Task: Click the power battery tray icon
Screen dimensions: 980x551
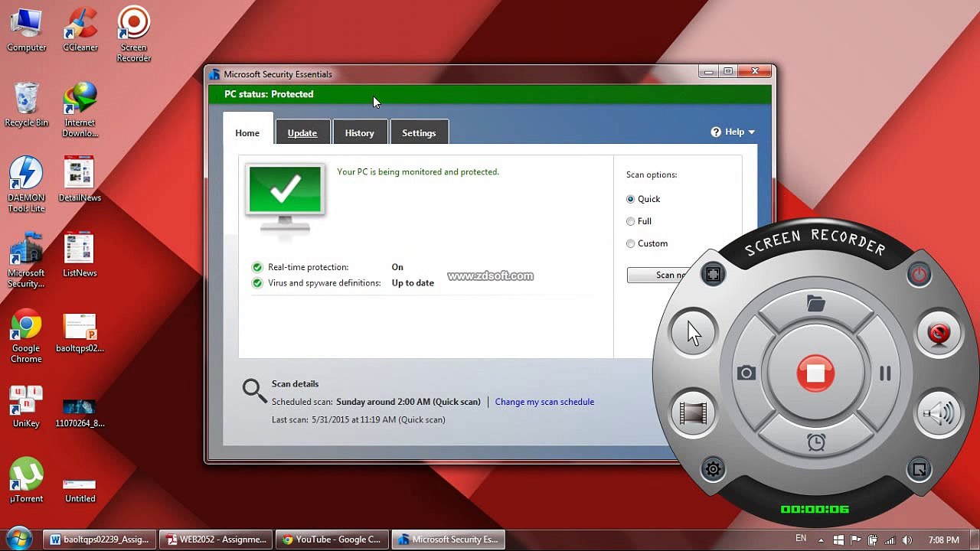Action: (x=873, y=540)
